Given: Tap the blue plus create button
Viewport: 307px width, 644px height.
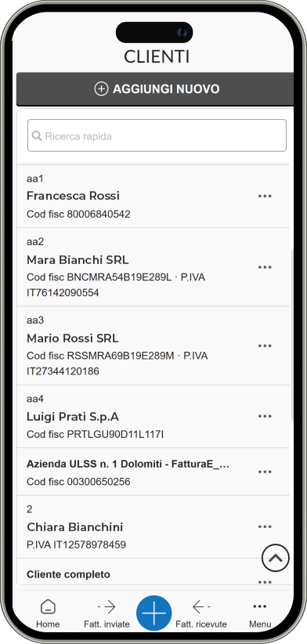Looking at the screenshot, I should pyautogui.click(x=154, y=613).
